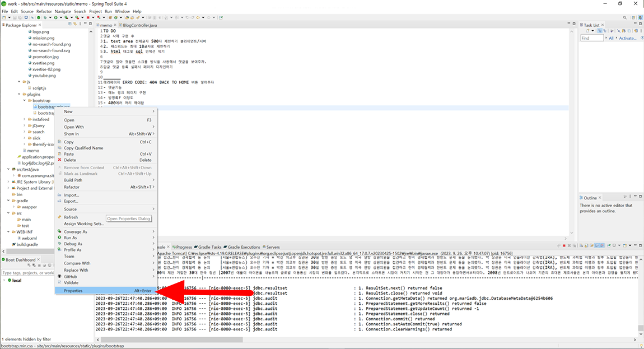
Task: Open the Progress view tab
Action: tap(182, 247)
